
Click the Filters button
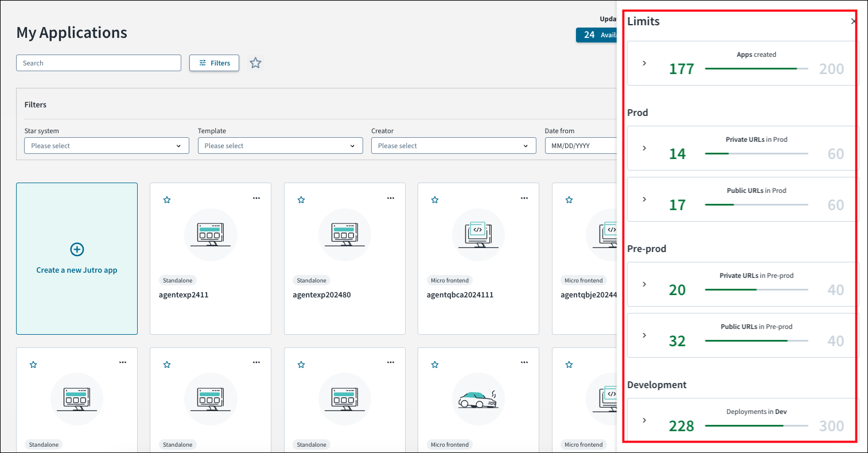click(214, 63)
